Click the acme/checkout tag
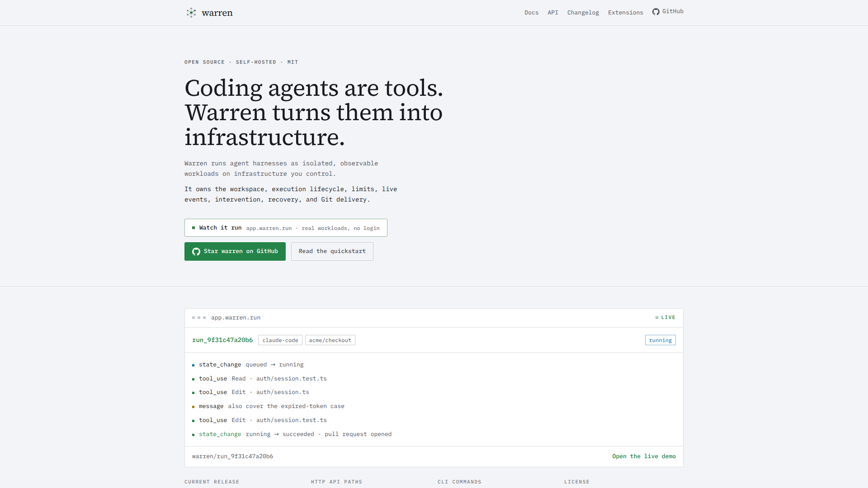Viewport: 868px width, 488px height. (x=330, y=340)
